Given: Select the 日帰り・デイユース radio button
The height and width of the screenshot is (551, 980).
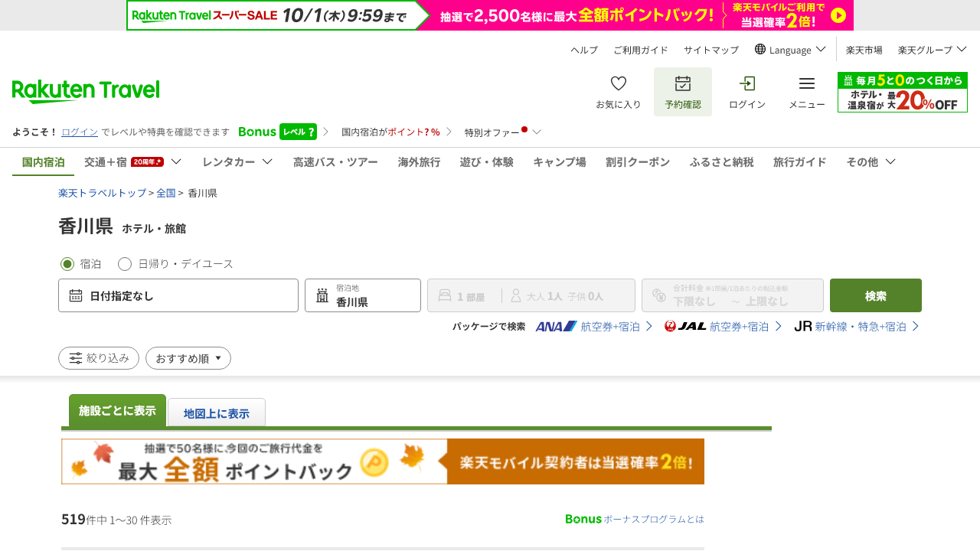Looking at the screenshot, I should (125, 264).
